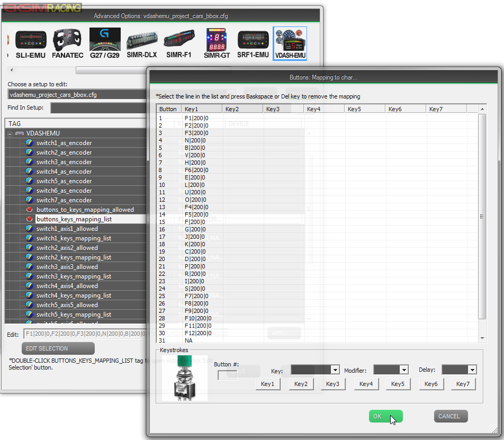Select the SLI-EMU device icon

[x=31, y=44]
